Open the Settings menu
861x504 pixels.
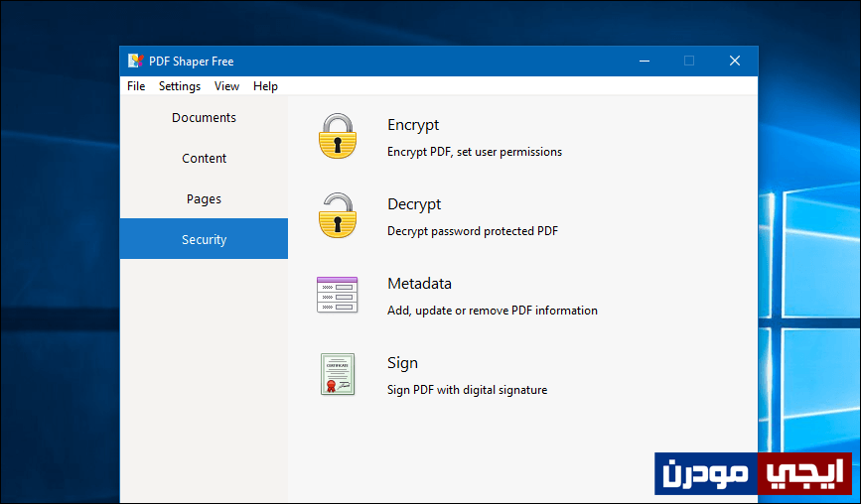coord(180,86)
